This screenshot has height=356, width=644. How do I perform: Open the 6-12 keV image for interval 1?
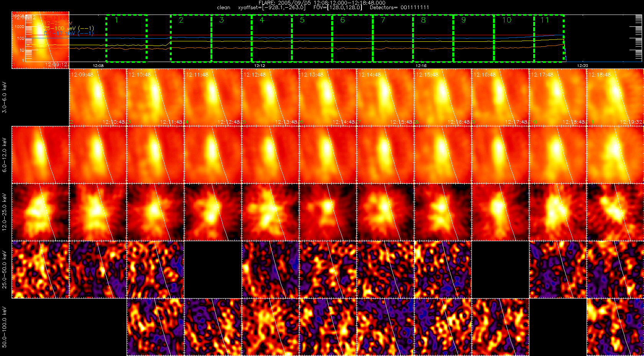[x=40, y=155]
